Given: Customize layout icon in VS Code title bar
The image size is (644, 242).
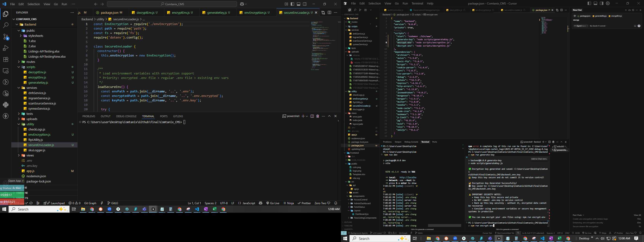Looking at the screenshot, I should pos(286,4).
